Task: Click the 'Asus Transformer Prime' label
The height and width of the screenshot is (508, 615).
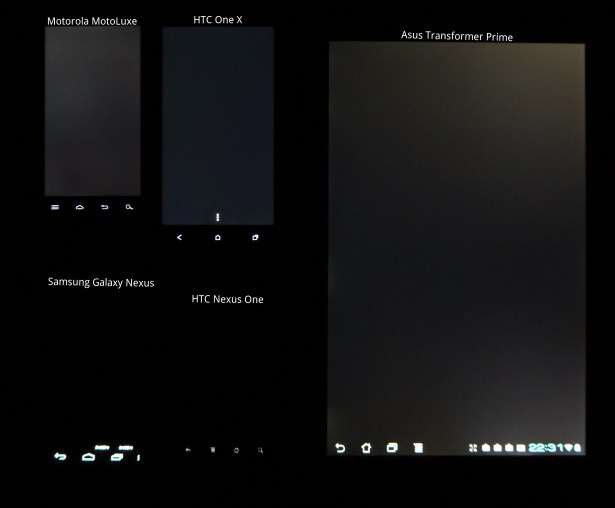Action: 457,36
